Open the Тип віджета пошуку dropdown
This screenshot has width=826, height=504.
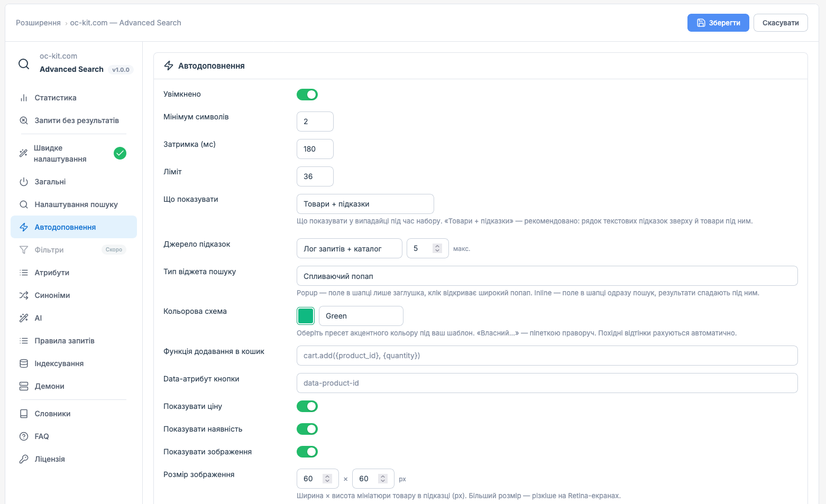click(547, 276)
